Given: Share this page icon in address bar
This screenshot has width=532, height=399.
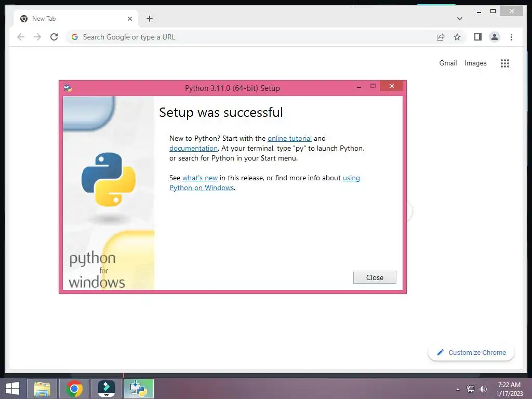Looking at the screenshot, I should (441, 37).
